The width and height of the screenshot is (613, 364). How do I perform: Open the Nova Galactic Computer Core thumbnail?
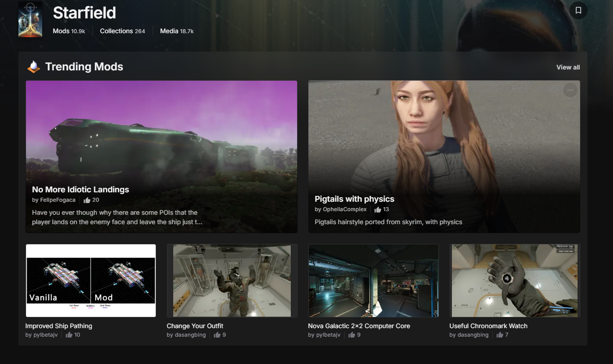click(373, 281)
